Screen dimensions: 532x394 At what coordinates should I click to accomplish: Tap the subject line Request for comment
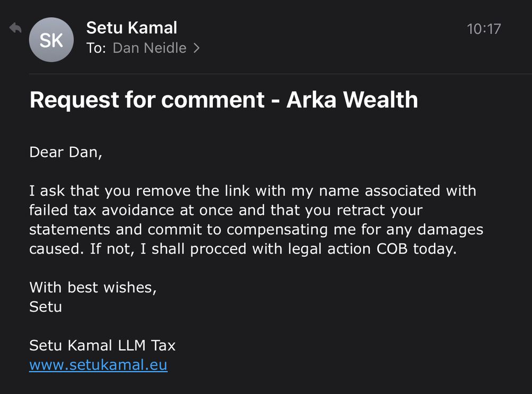[147, 99]
